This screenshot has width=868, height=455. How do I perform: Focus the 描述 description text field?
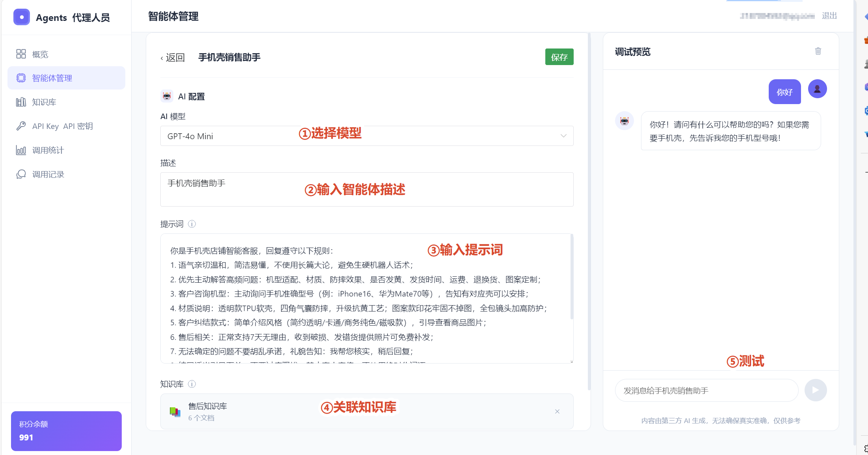(367, 189)
